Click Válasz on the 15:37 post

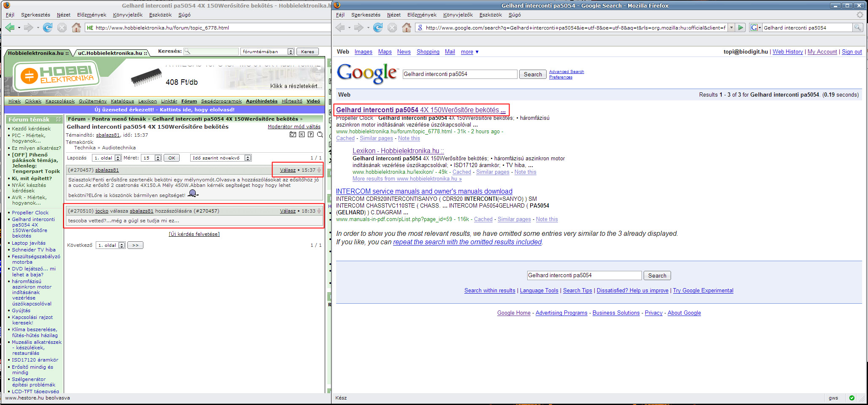pyautogui.click(x=288, y=170)
